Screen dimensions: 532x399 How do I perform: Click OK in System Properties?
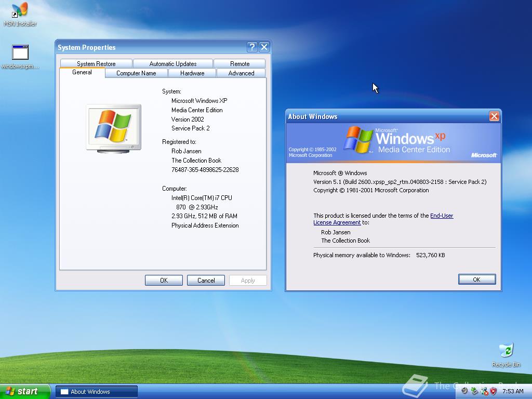point(164,280)
